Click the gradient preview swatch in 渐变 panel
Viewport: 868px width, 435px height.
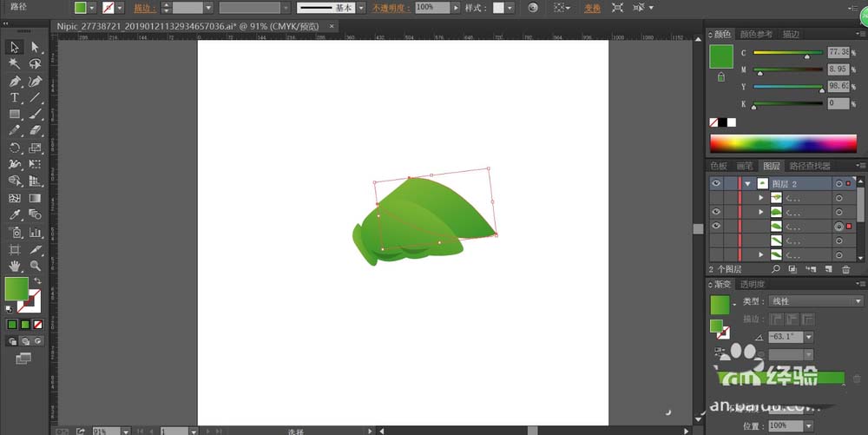[x=720, y=305]
